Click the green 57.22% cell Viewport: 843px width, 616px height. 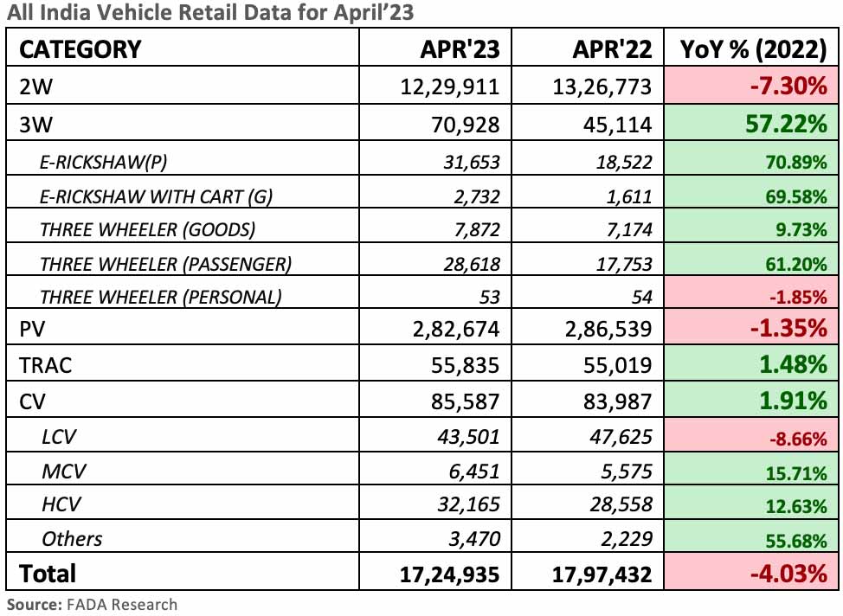783,124
